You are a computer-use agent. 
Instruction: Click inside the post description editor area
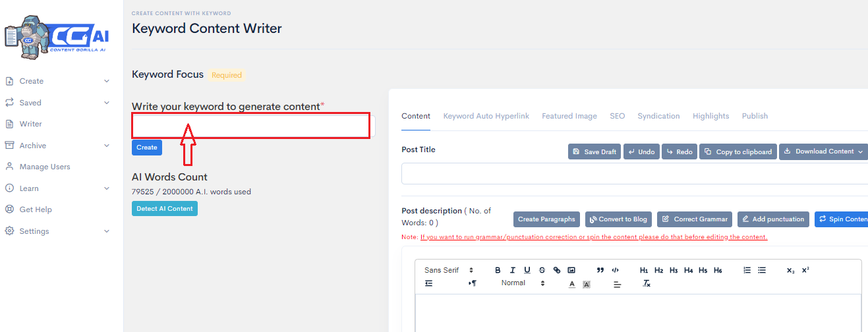coord(638,313)
